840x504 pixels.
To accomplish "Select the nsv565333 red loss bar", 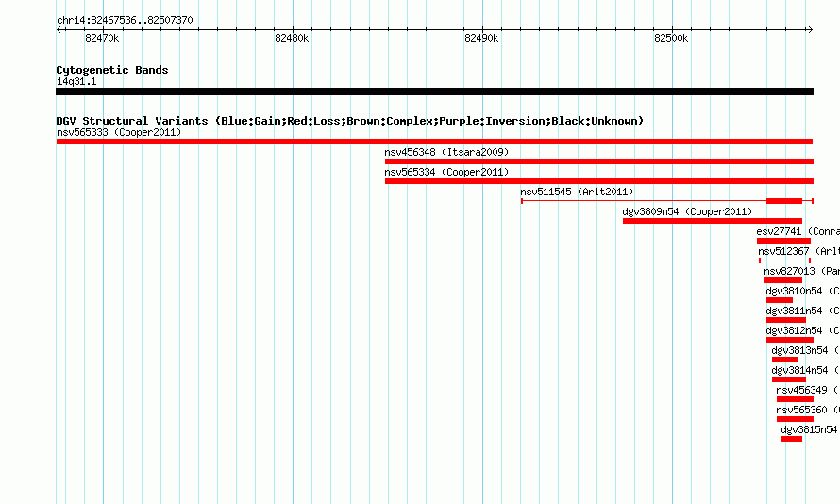I will coord(434,142).
